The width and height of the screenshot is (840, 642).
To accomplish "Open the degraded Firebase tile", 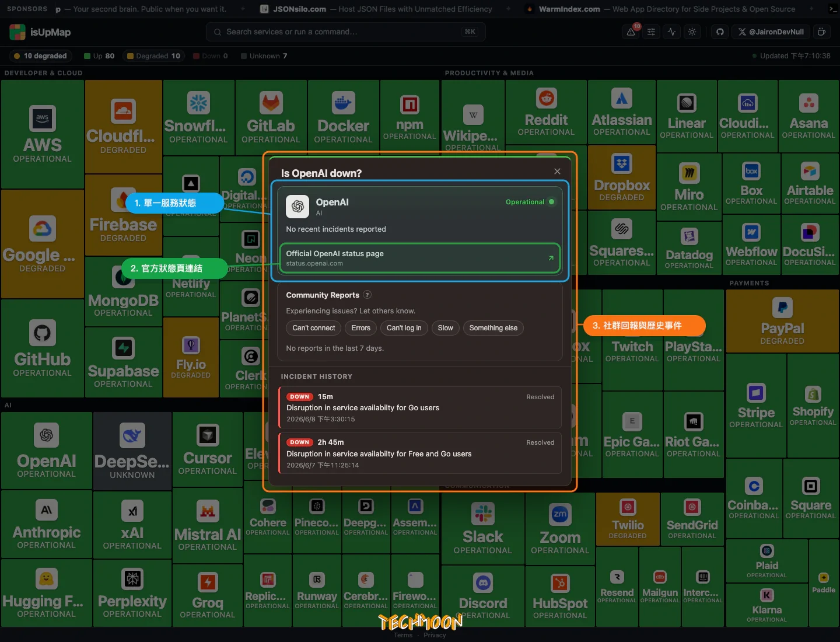I will (x=123, y=215).
